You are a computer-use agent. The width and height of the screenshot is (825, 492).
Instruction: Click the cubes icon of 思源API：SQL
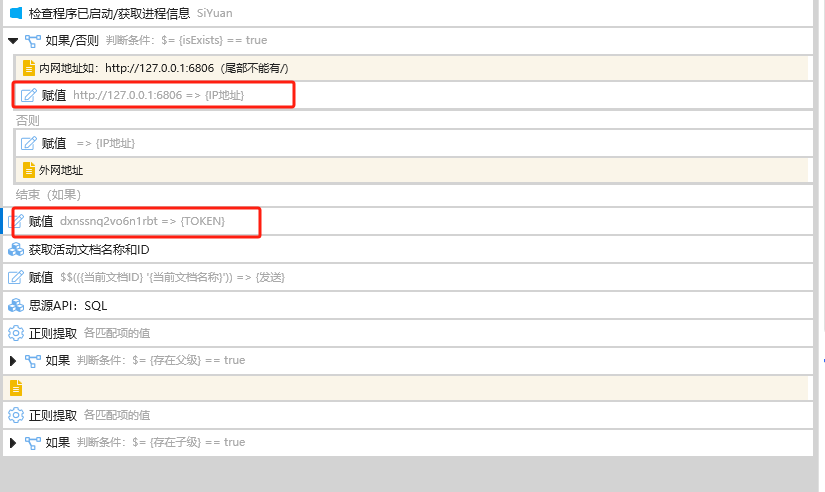(x=16, y=305)
